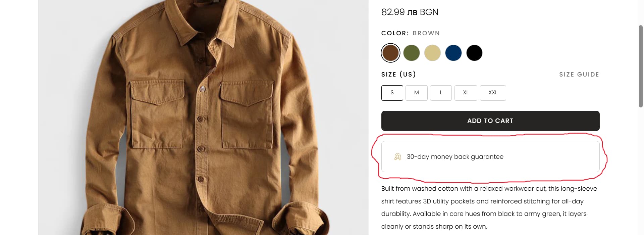Choose size XXL

coord(493,93)
